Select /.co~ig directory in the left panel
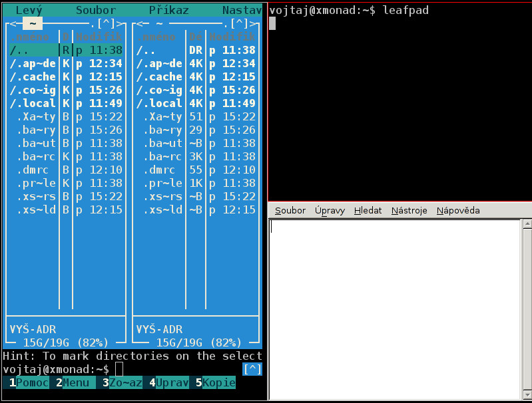This screenshot has height=403, width=532. pos(66,90)
